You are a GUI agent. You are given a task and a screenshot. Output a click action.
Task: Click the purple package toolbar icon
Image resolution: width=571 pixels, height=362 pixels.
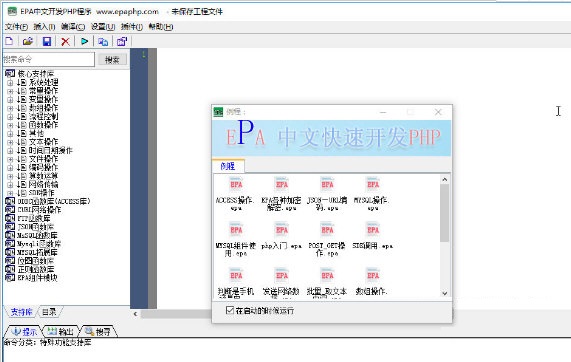tap(122, 42)
